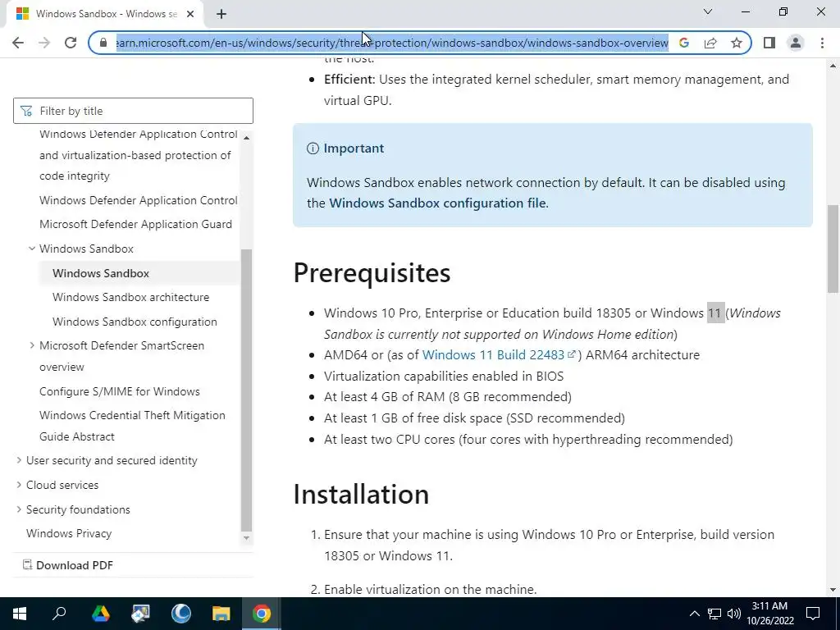Collapse the Windows Sandbox tree node
This screenshot has height=630, width=840.
(x=32, y=249)
